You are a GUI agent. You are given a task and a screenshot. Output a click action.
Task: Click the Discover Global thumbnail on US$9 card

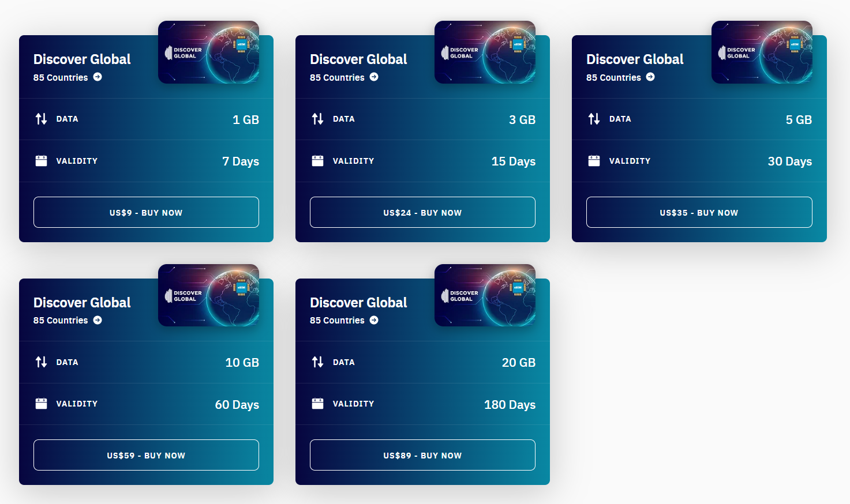208,52
